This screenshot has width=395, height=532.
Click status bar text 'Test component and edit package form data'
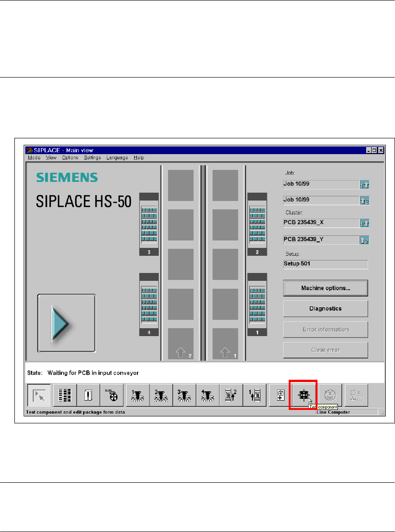pyautogui.click(x=75, y=412)
